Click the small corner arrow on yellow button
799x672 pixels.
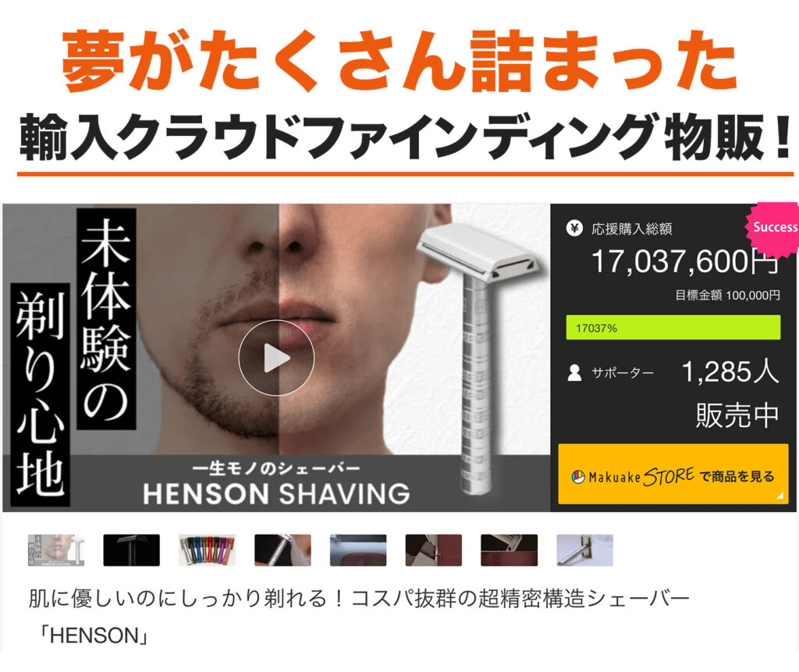point(779,495)
